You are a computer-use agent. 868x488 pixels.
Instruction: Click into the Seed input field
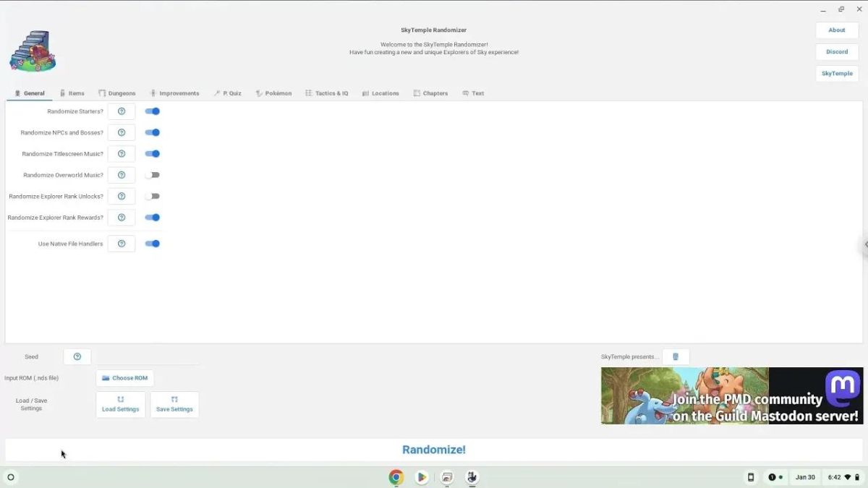[148, 356]
